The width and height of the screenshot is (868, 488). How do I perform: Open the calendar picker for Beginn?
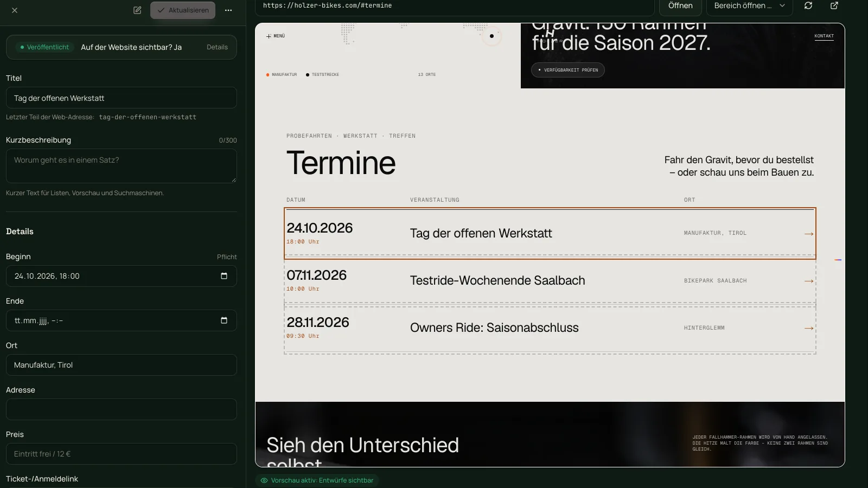coord(224,276)
